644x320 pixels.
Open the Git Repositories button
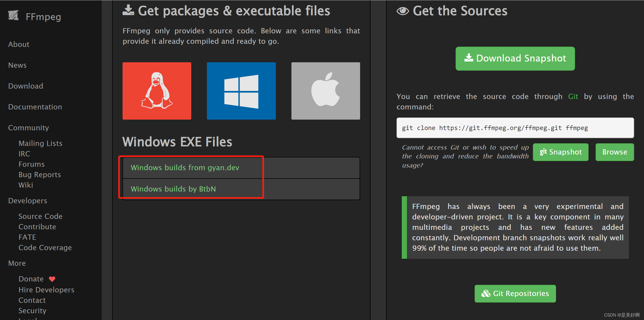click(x=515, y=293)
